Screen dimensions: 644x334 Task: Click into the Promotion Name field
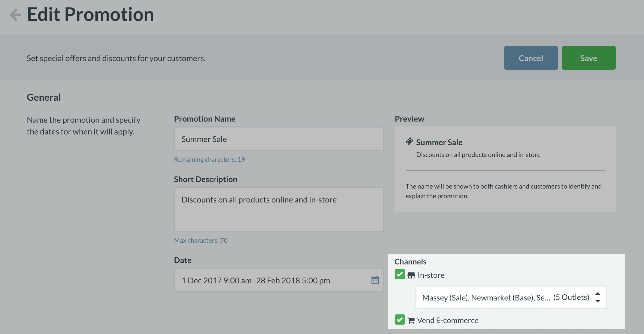279,139
